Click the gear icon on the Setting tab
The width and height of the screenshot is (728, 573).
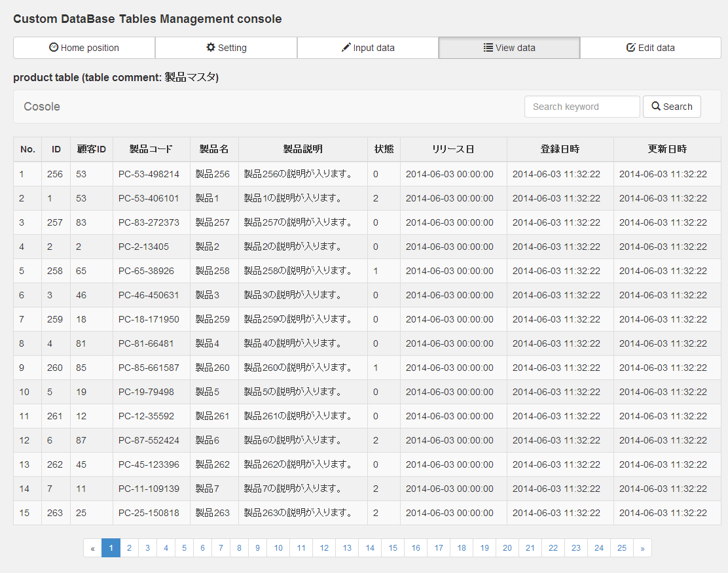pos(209,47)
